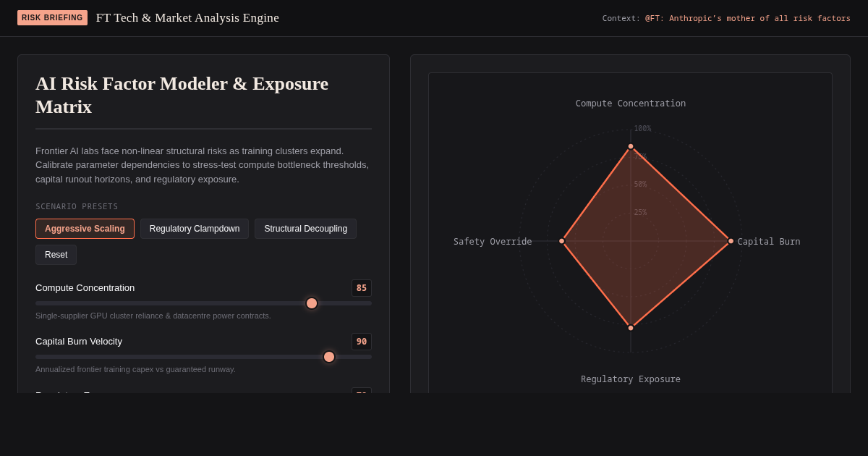
Task: Click the Regulatory Exposure radar axis label
Action: [x=631, y=379]
